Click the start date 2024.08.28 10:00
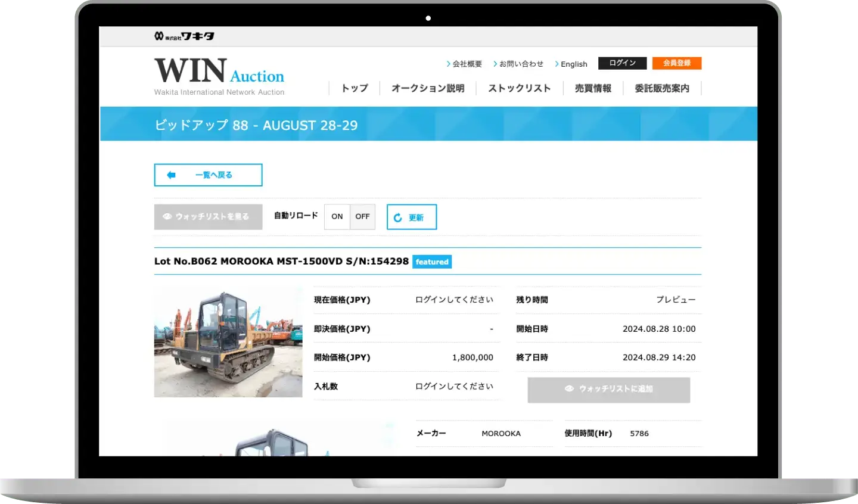This screenshot has height=504, width=858. [x=659, y=329]
